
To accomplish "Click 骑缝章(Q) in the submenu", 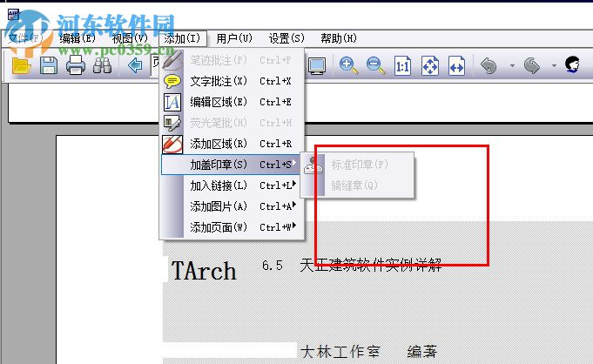I will click(357, 185).
